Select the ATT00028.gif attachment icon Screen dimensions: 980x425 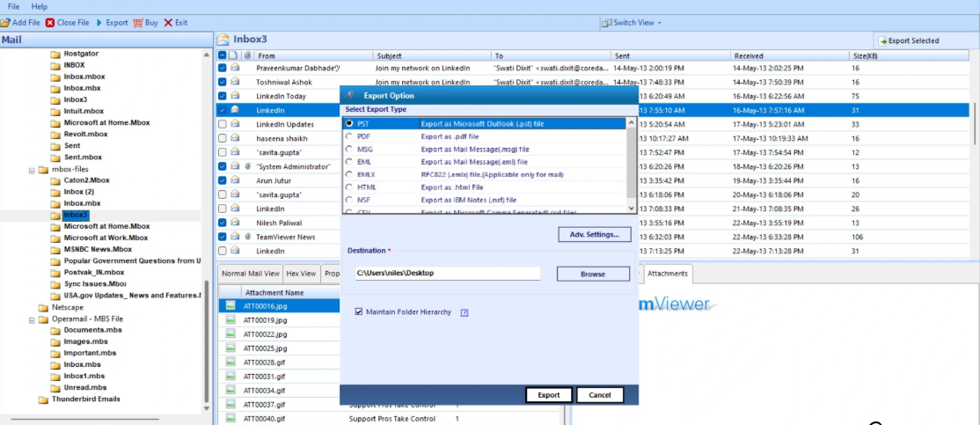coord(230,363)
